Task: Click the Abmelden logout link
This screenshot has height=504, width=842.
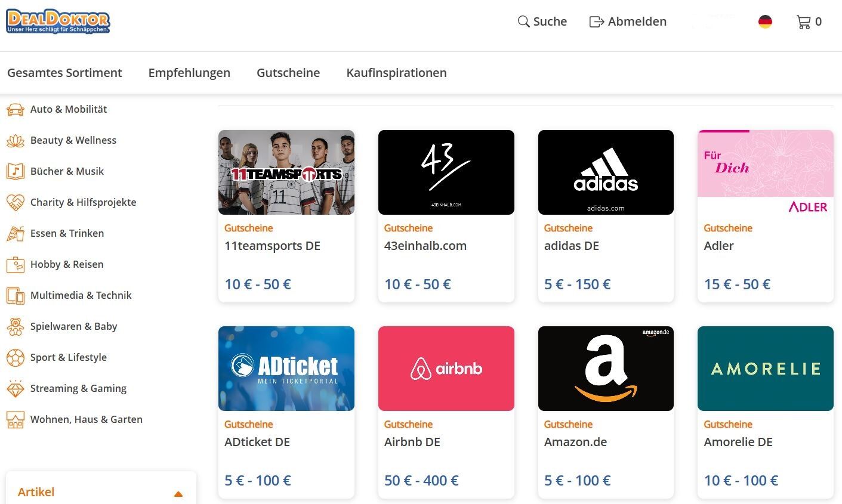Action: tap(628, 22)
